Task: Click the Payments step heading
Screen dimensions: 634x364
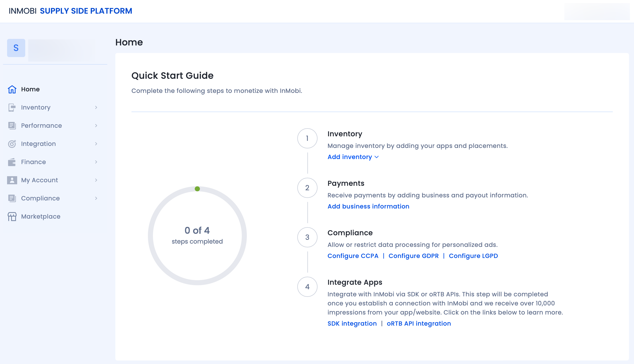Action: coord(346,183)
